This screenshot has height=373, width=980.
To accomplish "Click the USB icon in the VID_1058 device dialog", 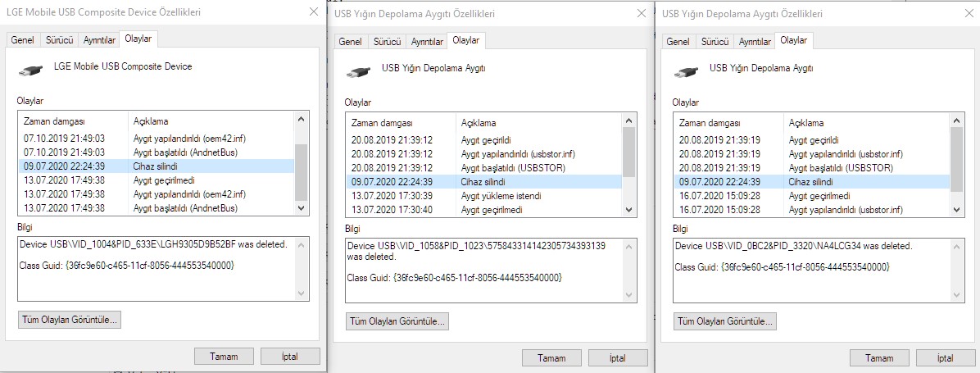I will click(x=358, y=71).
